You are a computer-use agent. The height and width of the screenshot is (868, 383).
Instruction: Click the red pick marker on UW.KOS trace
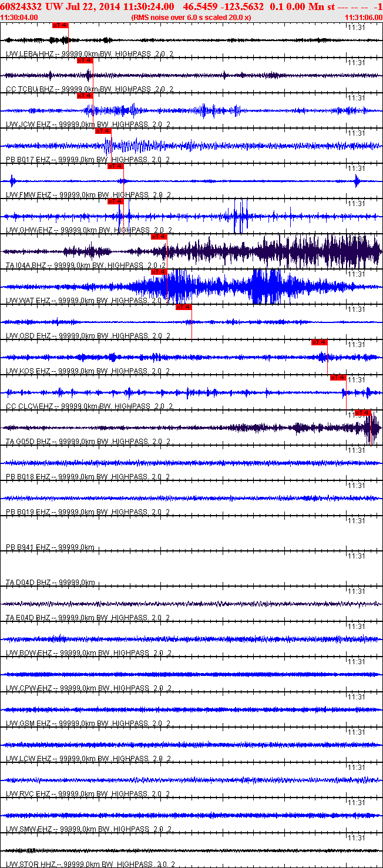320,342
